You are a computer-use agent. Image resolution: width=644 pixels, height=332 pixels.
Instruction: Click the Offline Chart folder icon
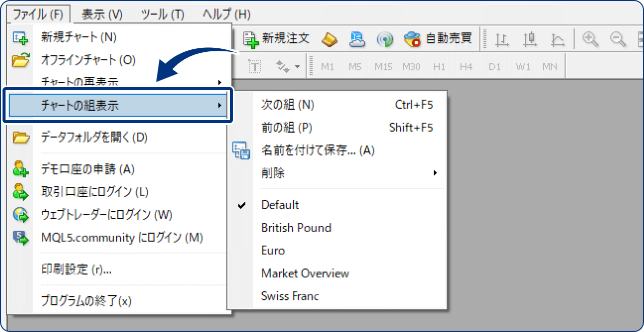[x=20, y=61]
